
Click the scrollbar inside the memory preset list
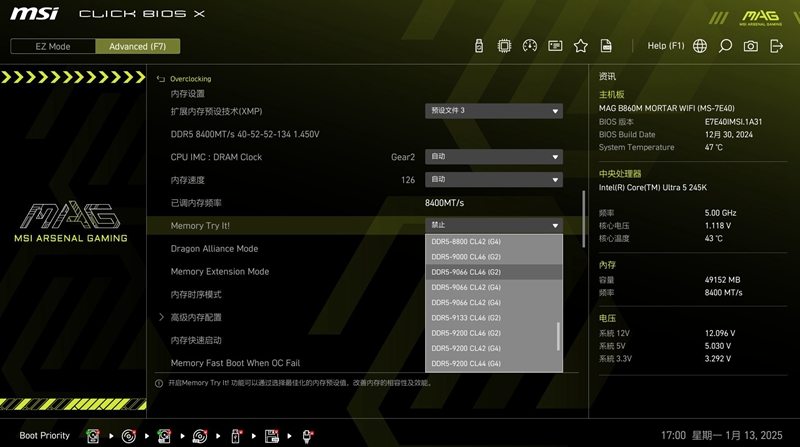coord(558,335)
